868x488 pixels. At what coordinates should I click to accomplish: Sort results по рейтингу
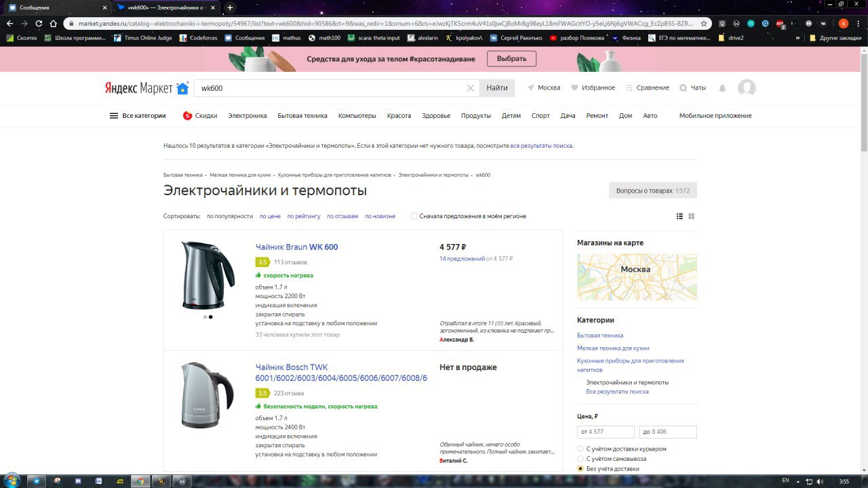304,216
